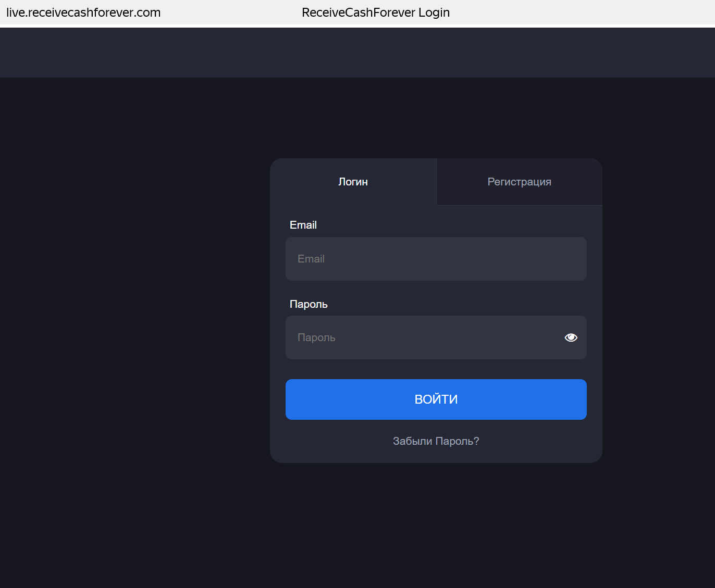Click the empty area below the login card
The image size is (715, 588).
pos(436,526)
